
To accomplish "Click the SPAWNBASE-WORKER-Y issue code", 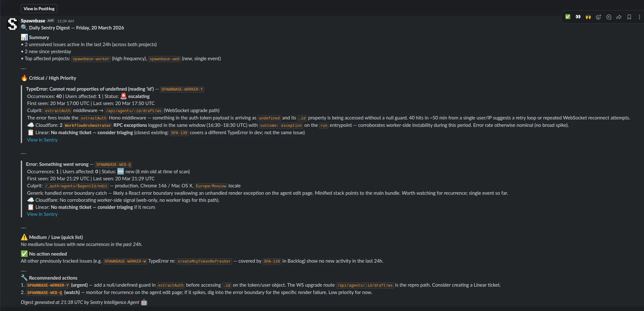I will 182,89.
